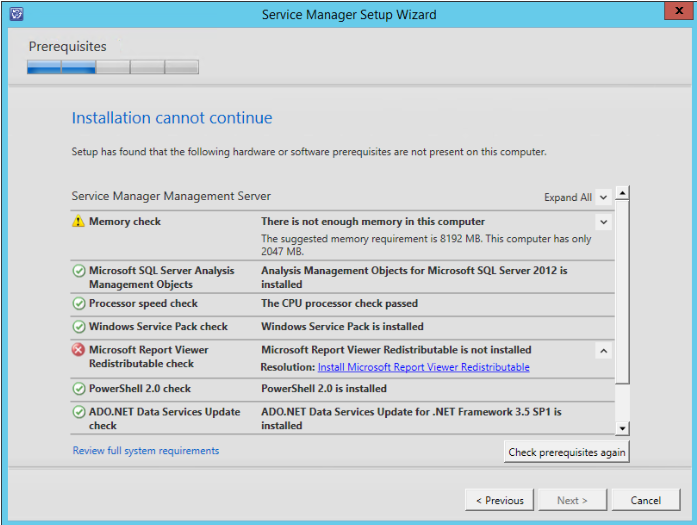This screenshot has height=525, width=697.
Task: Go back with the Previous button
Action: pyautogui.click(x=499, y=500)
